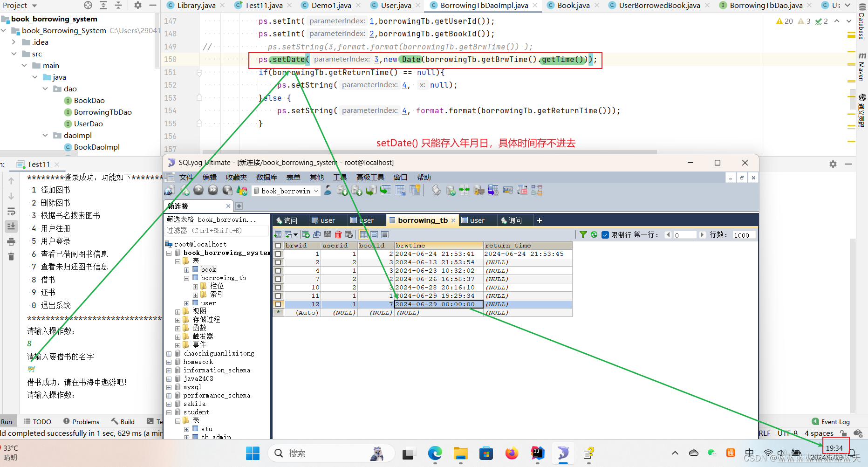Switch to the borrowing_tb tab

click(x=423, y=220)
